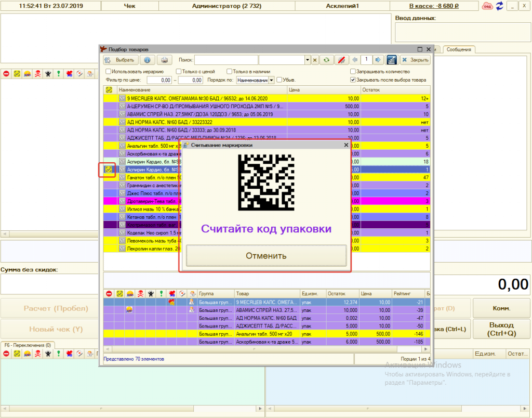
Task: Open the blue chart analytics icon
Action: click(392, 60)
